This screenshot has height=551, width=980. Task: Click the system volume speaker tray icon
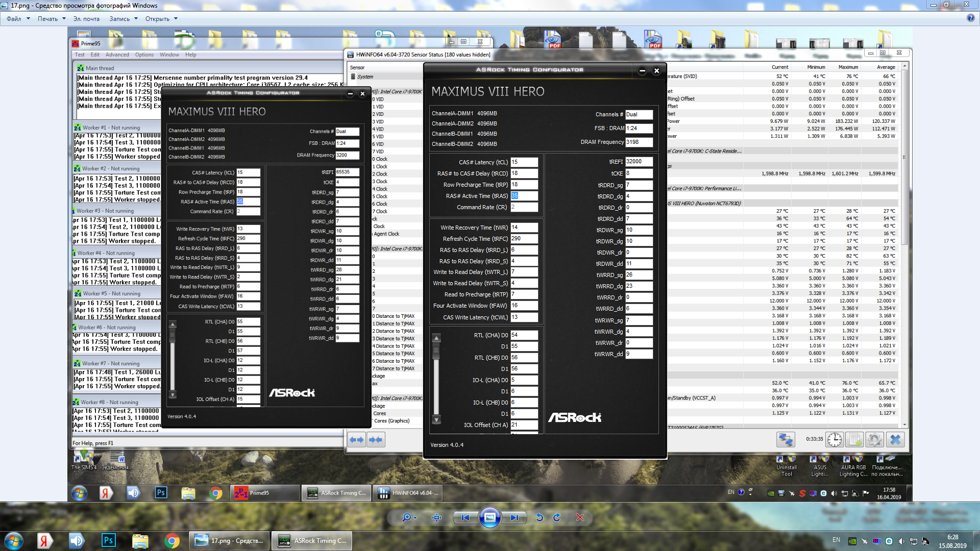point(901,541)
